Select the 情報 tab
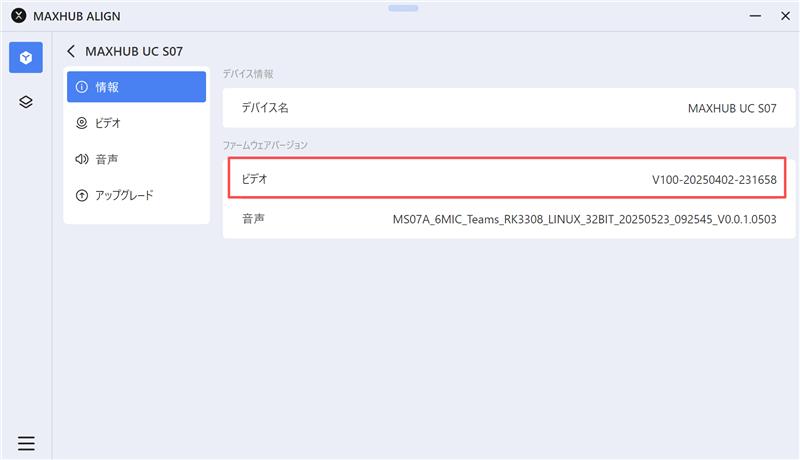The image size is (800, 460). click(x=136, y=87)
